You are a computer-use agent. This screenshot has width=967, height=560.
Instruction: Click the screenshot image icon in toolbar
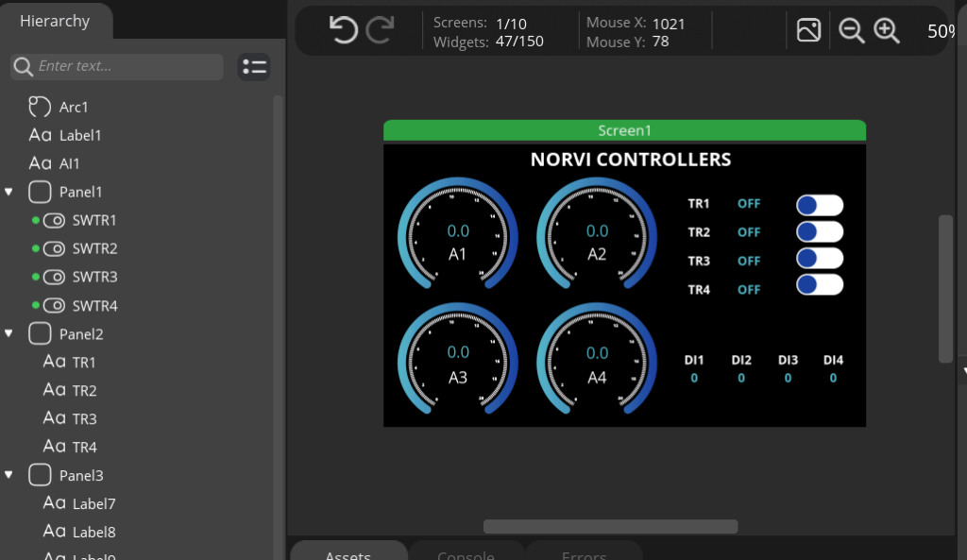808,30
